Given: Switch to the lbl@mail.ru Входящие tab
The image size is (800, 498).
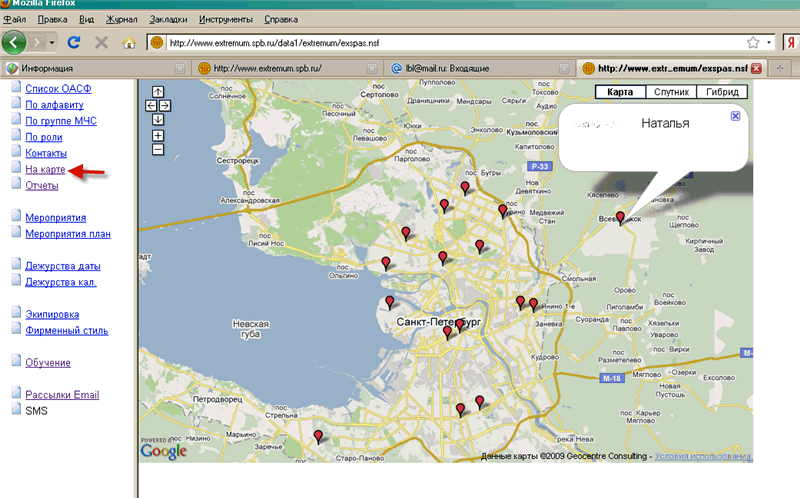Looking at the screenshot, I should pos(480,68).
